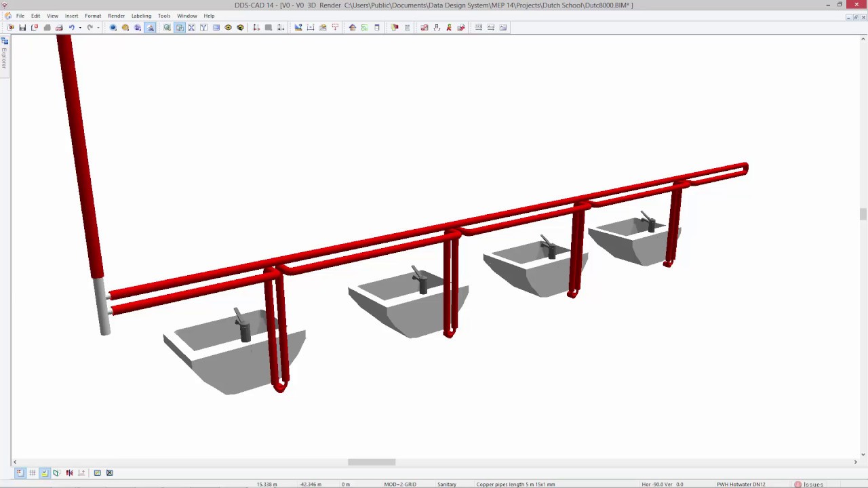Click the Y axis view icon
Viewport: 868px width, 488px height.
click(203, 27)
